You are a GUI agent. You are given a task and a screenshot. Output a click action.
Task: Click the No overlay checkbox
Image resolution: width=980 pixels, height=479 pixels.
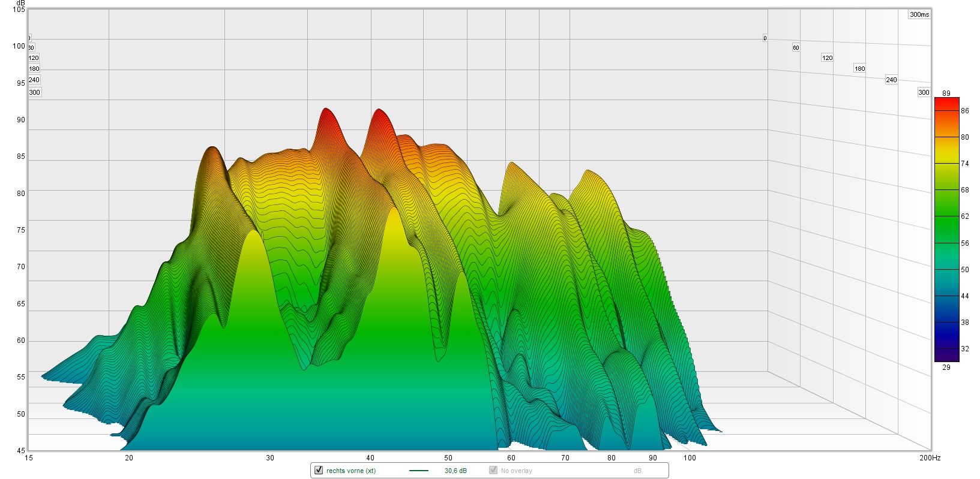coord(493,471)
